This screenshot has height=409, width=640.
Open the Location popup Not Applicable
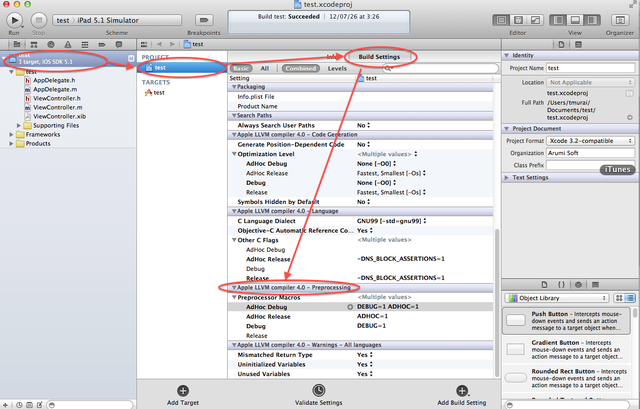point(590,82)
